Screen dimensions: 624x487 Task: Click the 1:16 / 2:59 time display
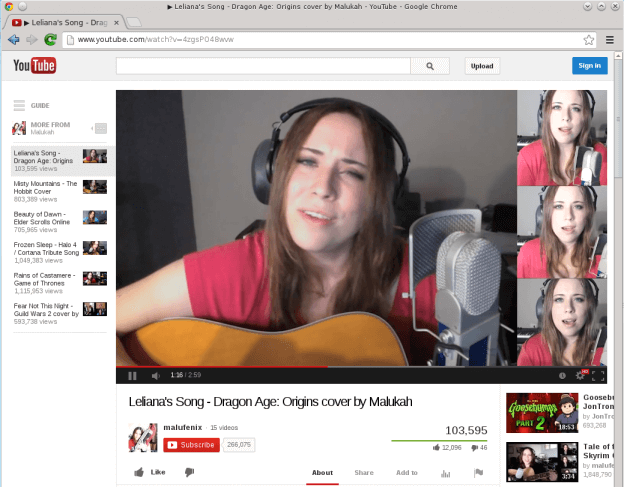(x=185, y=375)
